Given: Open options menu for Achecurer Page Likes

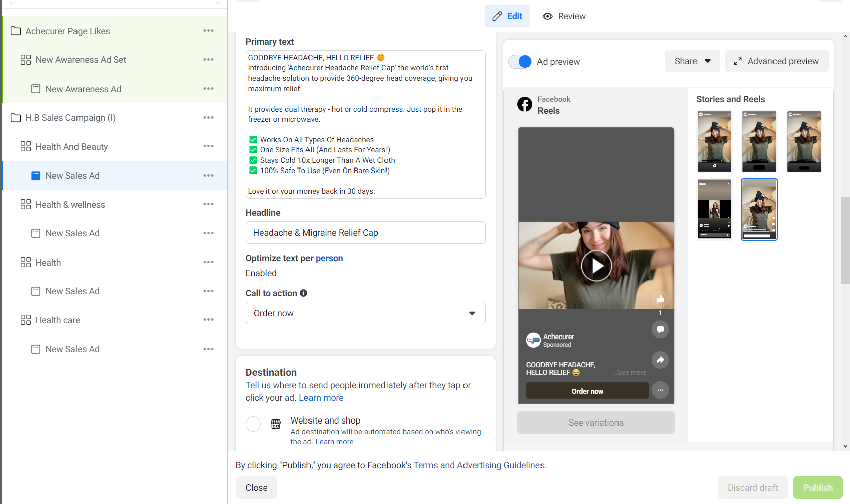Looking at the screenshot, I should pos(208,31).
